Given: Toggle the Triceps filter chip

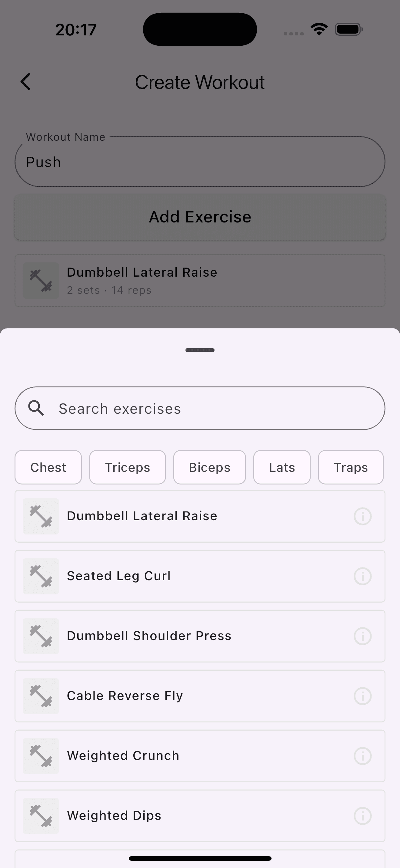Looking at the screenshot, I should (x=128, y=467).
